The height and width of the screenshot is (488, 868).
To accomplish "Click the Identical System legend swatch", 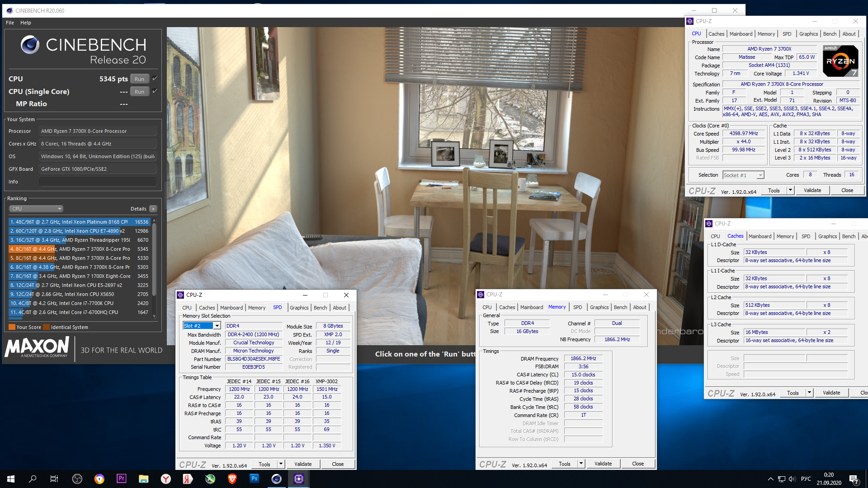I will coord(46,327).
